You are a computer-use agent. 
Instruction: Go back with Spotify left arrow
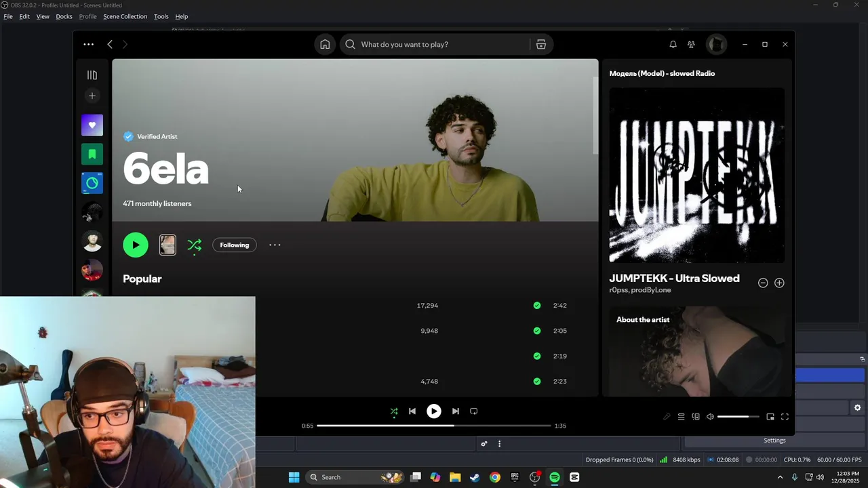coord(110,44)
